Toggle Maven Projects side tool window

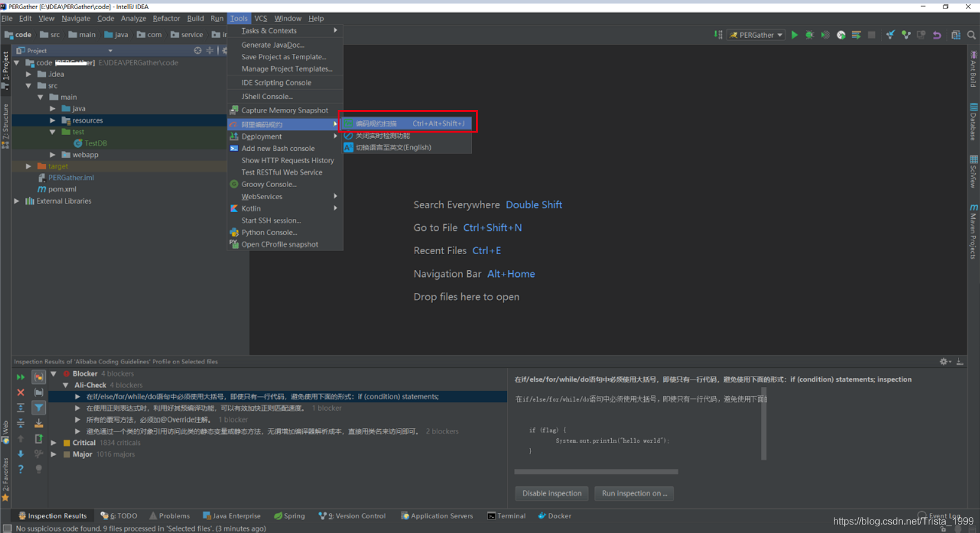click(x=973, y=232)
